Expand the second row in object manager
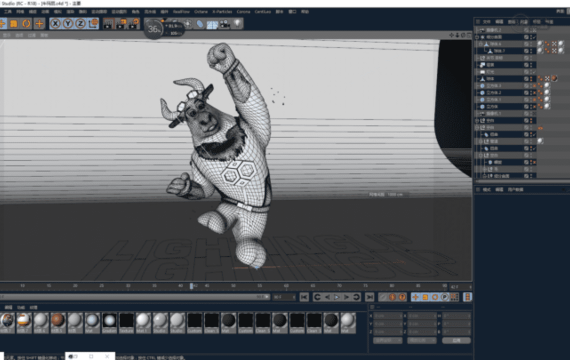The height and width of the screenshot is (360, 570). tap(477, 37)
